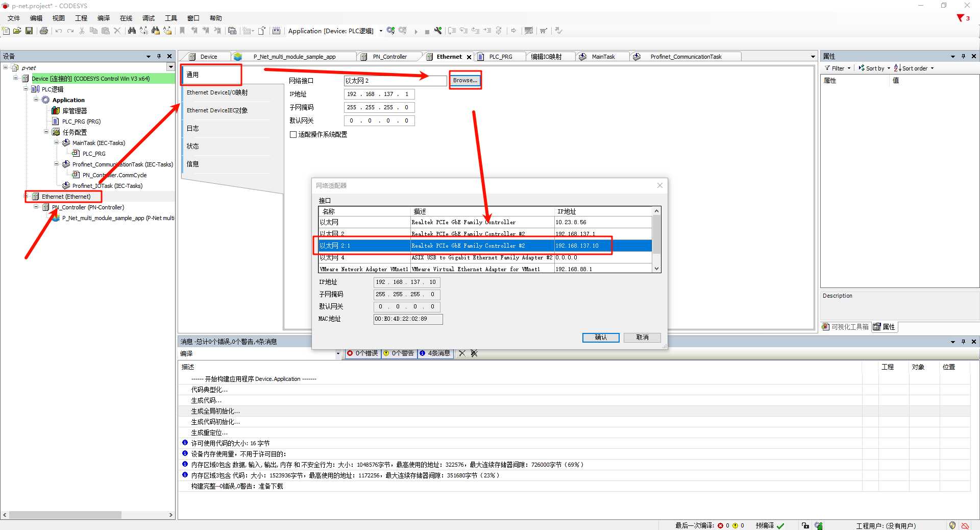Open the Find binoculars tool
The height and width of the screenshot is (530, 980).
coord(132,31)
